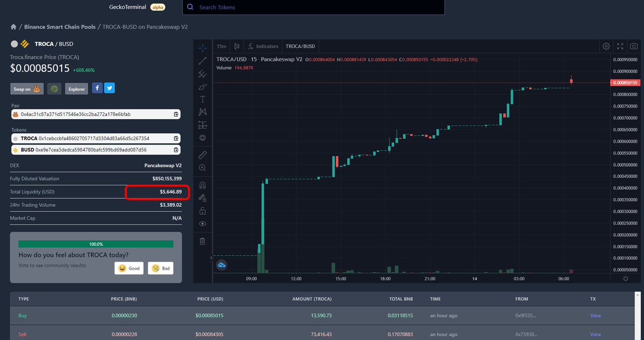The height and width of the screenshot is (340, 644).
Task: Click the Total Liquidity value $5,646.89
Action: click(171, 192)
